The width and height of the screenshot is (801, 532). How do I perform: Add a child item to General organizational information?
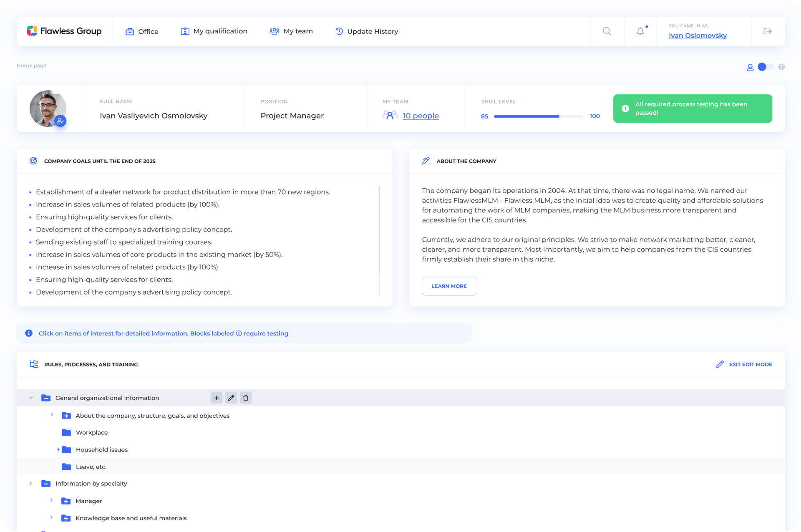coord(216,398)
